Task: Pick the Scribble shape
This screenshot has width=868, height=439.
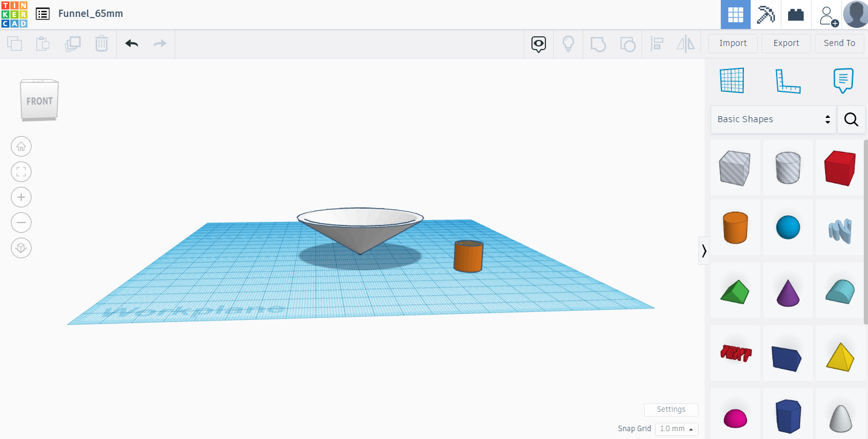Action: tap(840, 228)
